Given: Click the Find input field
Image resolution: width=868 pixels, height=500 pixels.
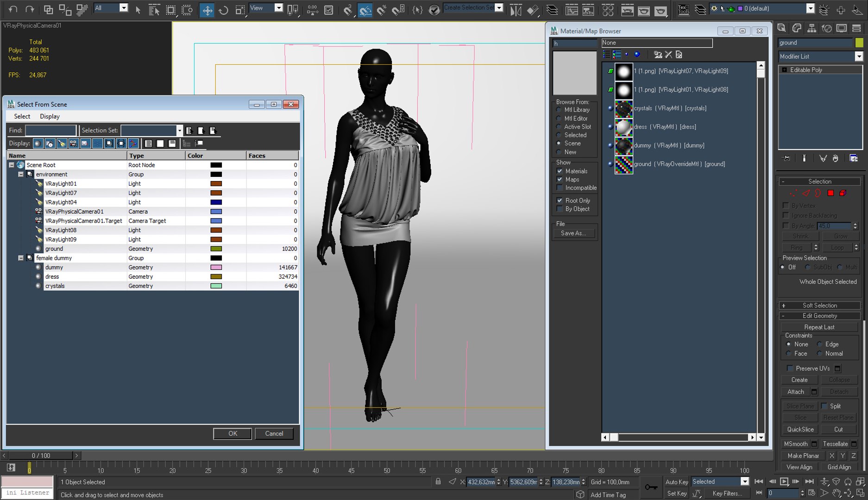Looking at the screenshot, I should [x=50, y=131].
